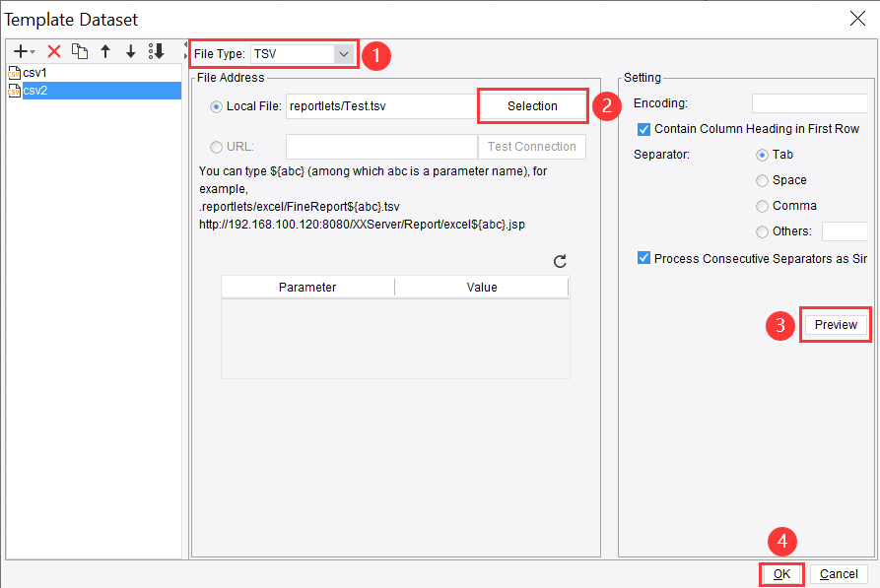Click the Preview button
The height and width of the screenshot is (588, 880).
click(835, 324)
